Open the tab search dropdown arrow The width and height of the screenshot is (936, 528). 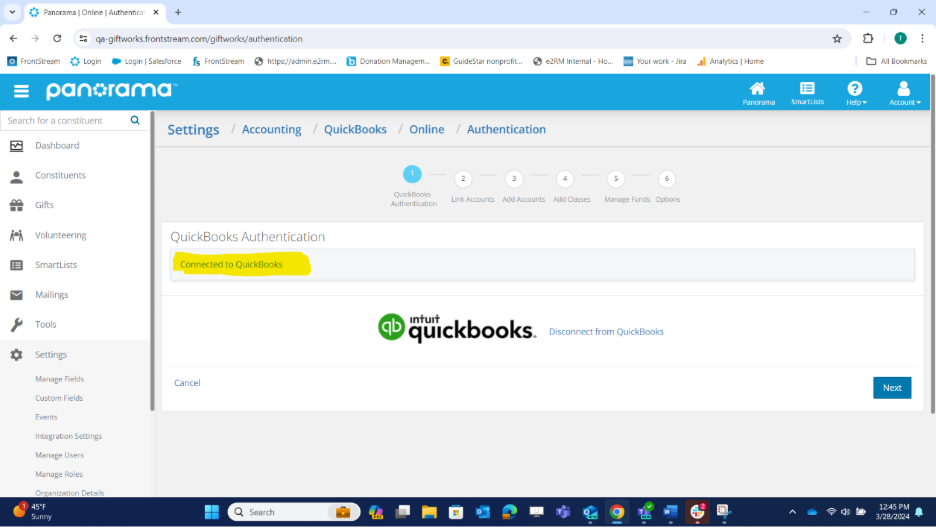12,12
